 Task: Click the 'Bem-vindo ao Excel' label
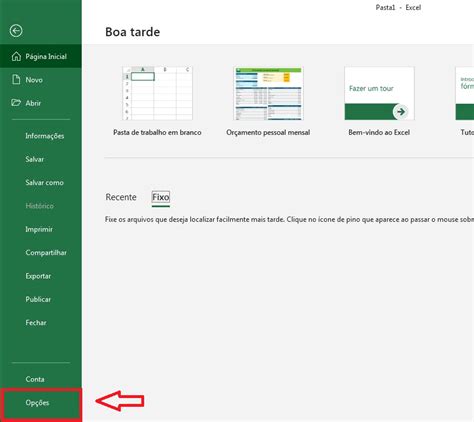(x=379, y=132)
